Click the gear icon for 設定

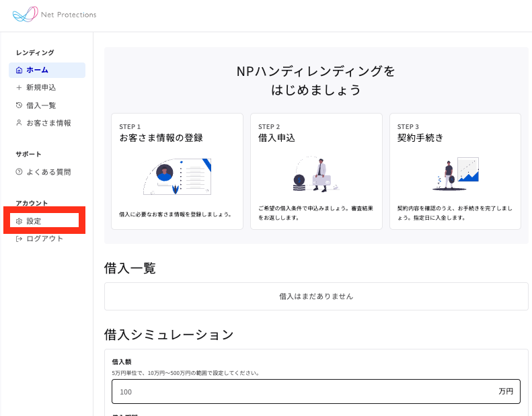(19, 221)
